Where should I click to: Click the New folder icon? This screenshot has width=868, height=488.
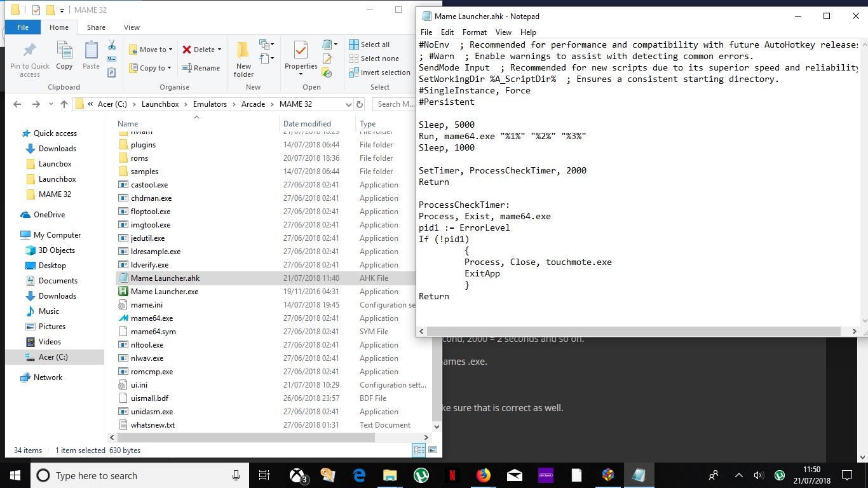(x=243, y=50)
